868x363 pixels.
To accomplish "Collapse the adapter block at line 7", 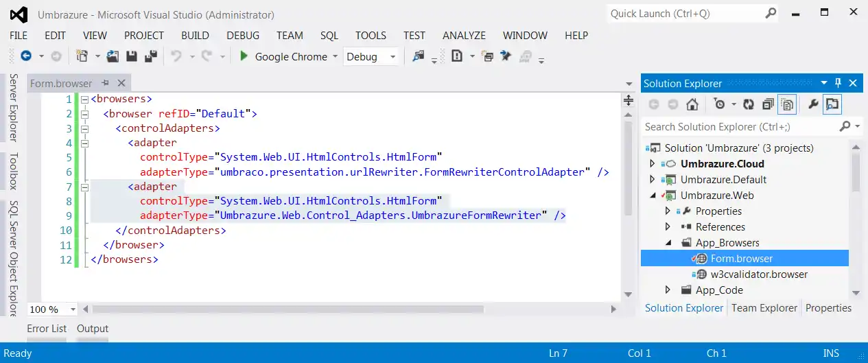I will (x=85, y=187).
